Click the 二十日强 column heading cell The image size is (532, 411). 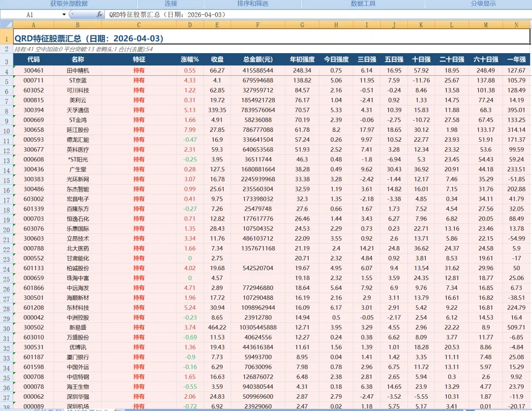[x=452, y=60]
